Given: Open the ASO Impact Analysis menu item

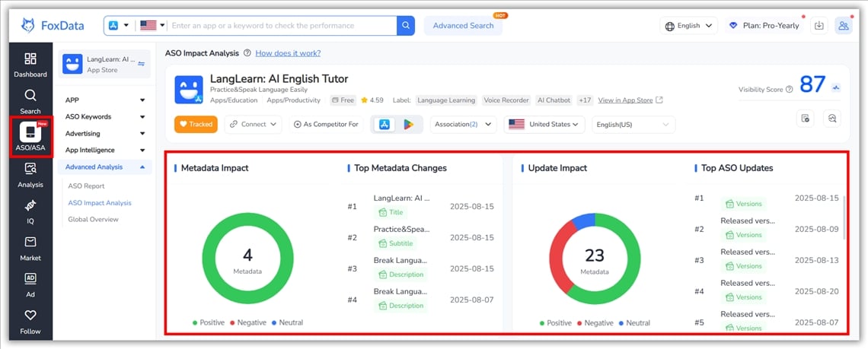Looking at the screenshot, I should tap(100, 203).
